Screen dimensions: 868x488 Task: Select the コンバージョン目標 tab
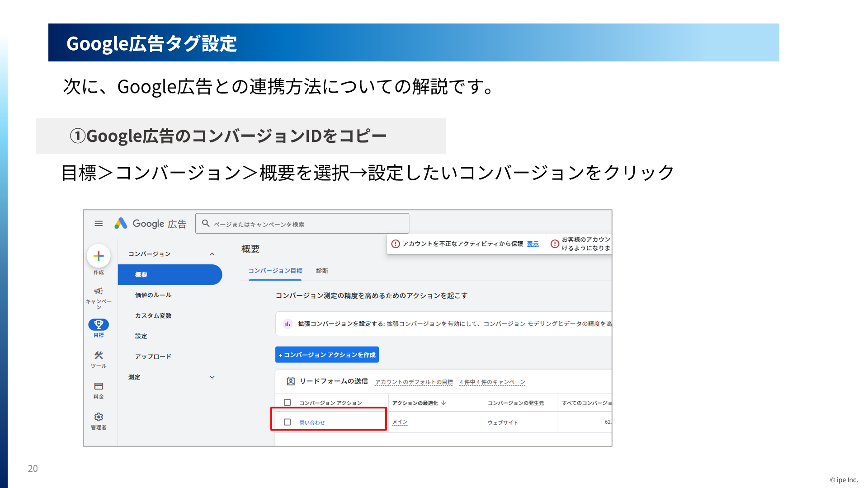pyautogui.click(x=275, y=271)
